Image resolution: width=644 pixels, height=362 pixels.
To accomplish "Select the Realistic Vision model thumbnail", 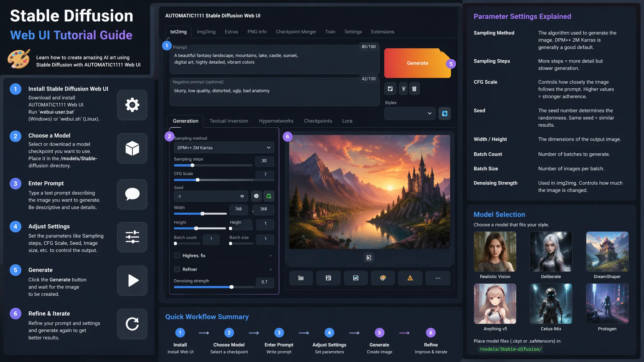I will coord(495,252).
